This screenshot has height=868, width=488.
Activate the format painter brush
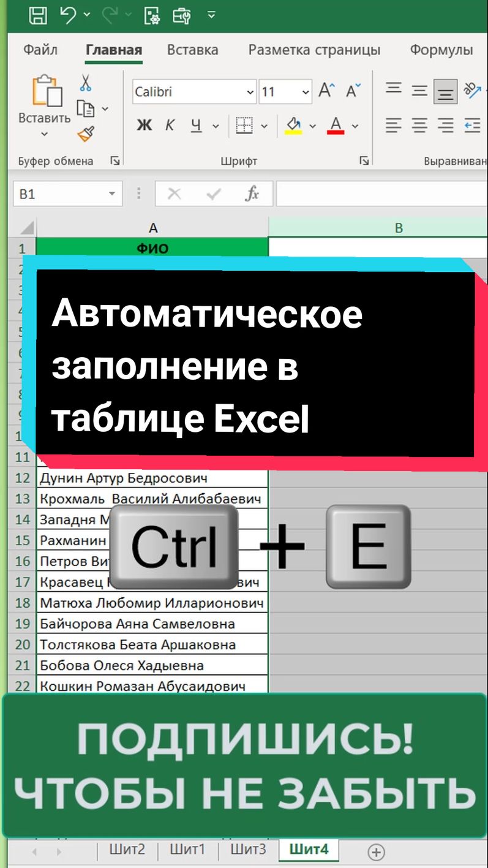tap(86, 134)
